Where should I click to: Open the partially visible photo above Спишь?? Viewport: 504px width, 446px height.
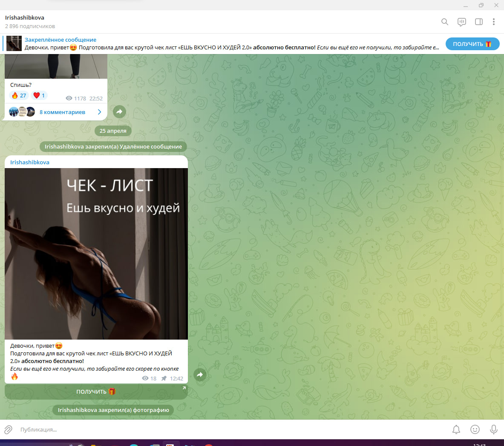point(56,66)
